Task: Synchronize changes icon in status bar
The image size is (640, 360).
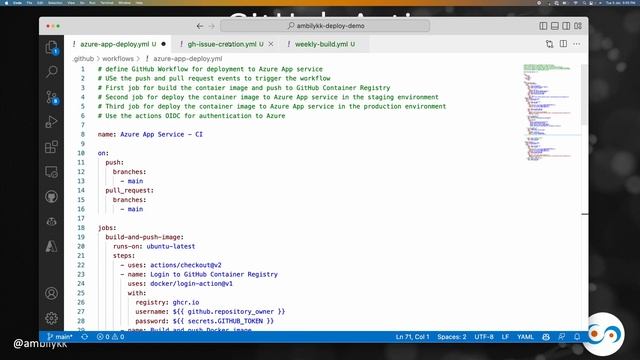Action: coord(84,337)
